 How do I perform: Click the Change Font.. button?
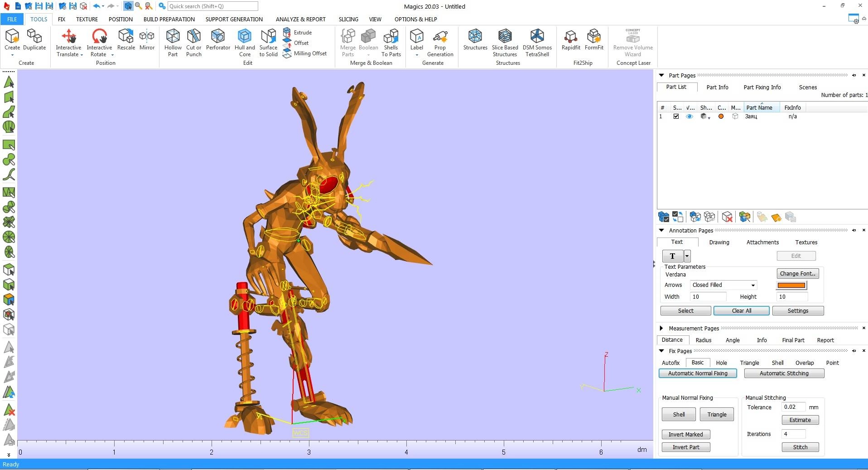797,274
